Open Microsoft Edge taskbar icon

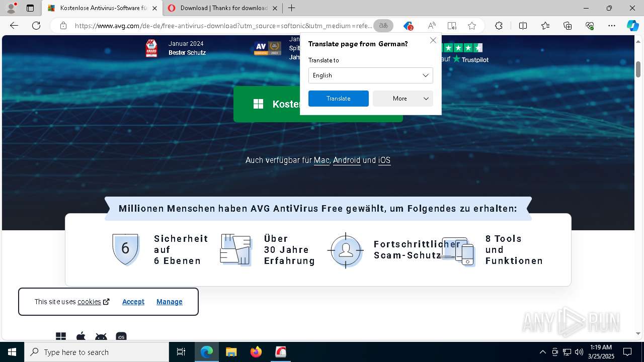tap(207, 352)
